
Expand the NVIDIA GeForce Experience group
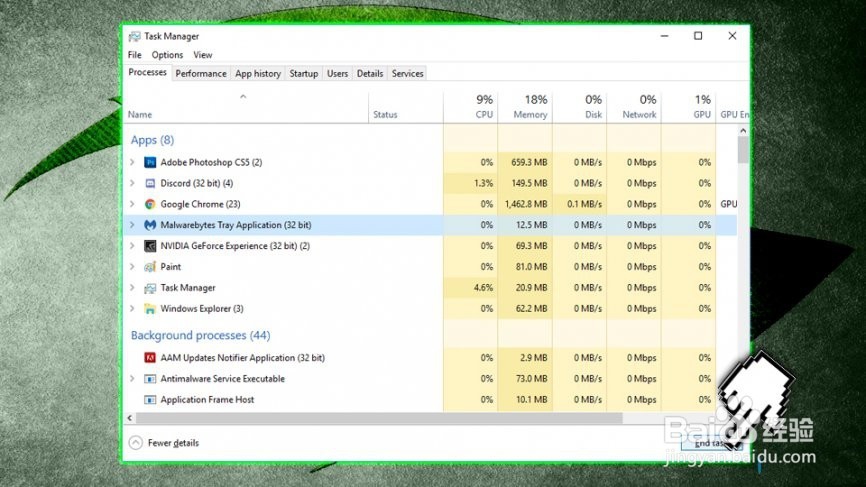coord(132,246)
